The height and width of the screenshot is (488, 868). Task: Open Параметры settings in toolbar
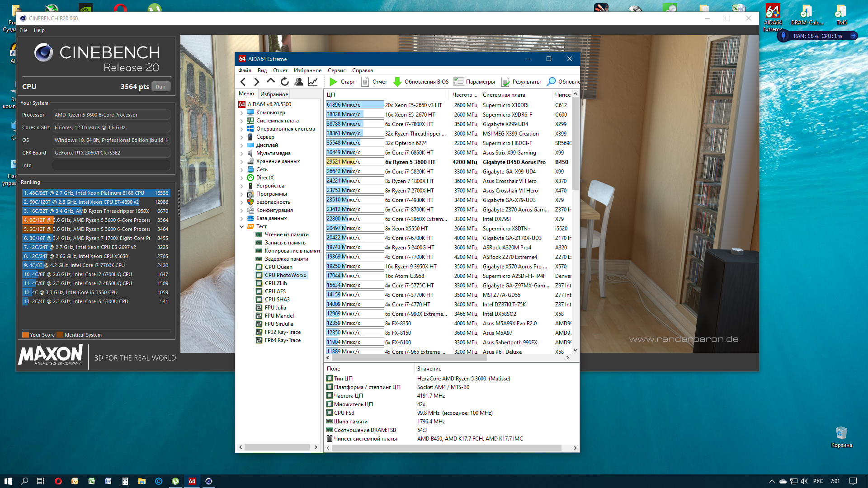pyautogui.click(x=474, y=82)
